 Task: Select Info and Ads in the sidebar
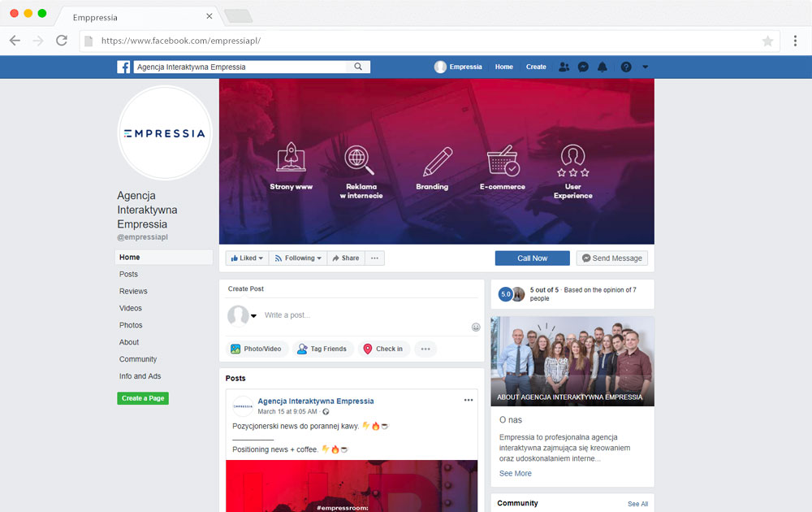coord(140,376)
